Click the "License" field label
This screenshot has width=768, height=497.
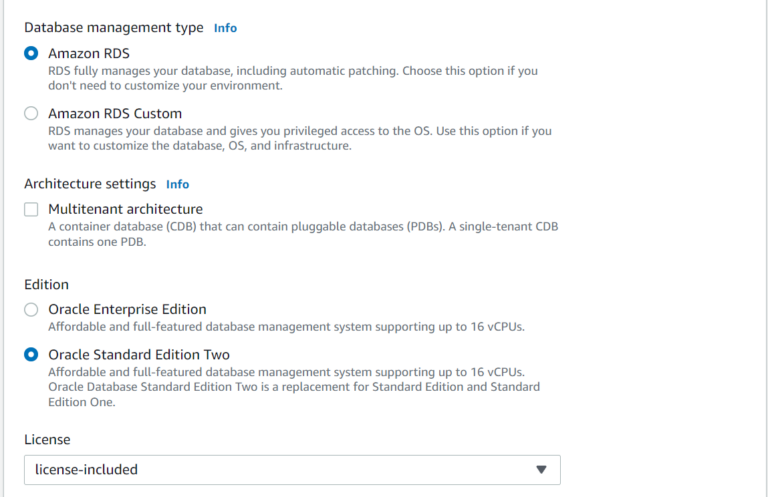coord(48,439)
